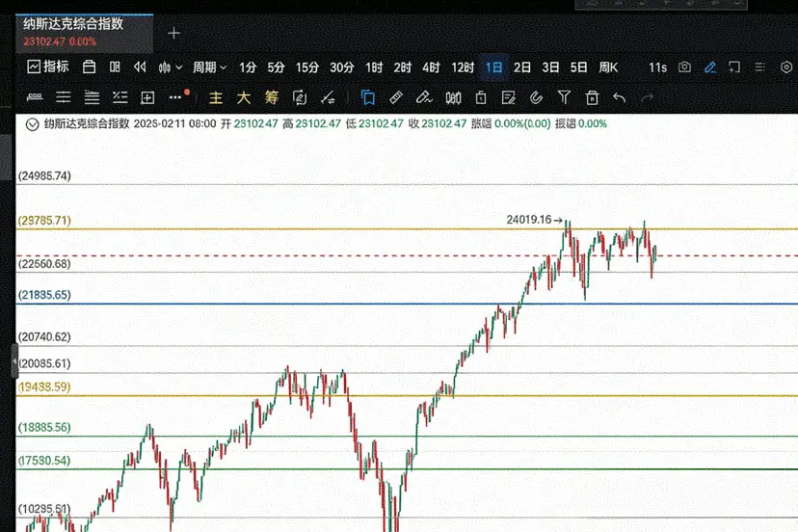
Task: Click the yellow 大 button
Action: pos(243,97)
